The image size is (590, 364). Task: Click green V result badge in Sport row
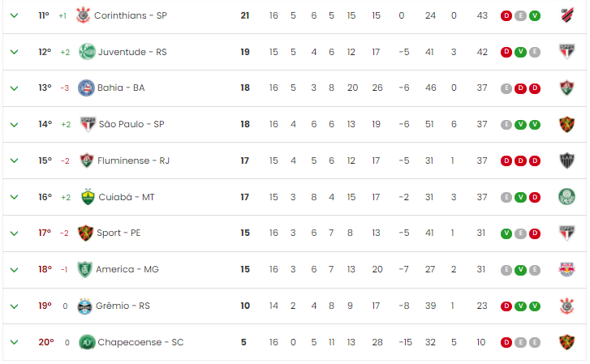[506, 233]
